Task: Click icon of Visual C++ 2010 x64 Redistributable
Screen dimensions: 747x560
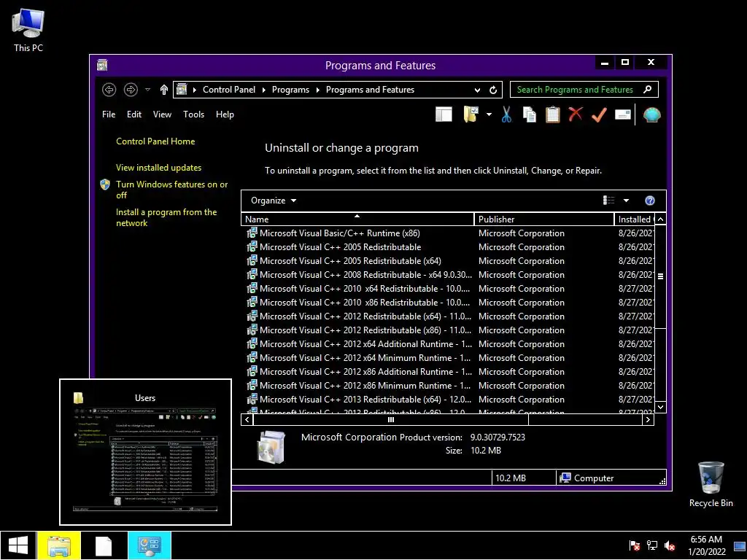Action: [x=252, y=288]
